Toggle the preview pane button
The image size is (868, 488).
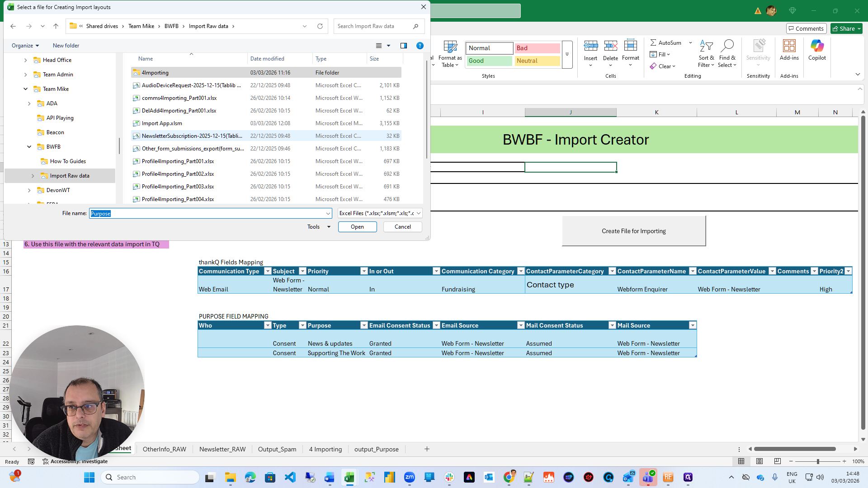point(404,46)
